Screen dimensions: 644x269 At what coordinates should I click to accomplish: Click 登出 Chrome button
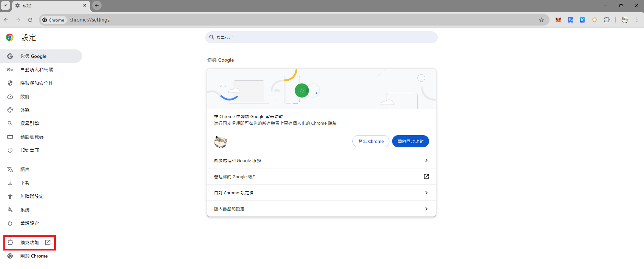[x=371, y=141]
